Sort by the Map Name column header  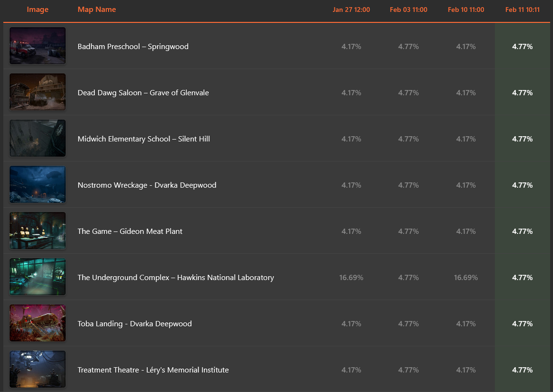pos(97,10)
